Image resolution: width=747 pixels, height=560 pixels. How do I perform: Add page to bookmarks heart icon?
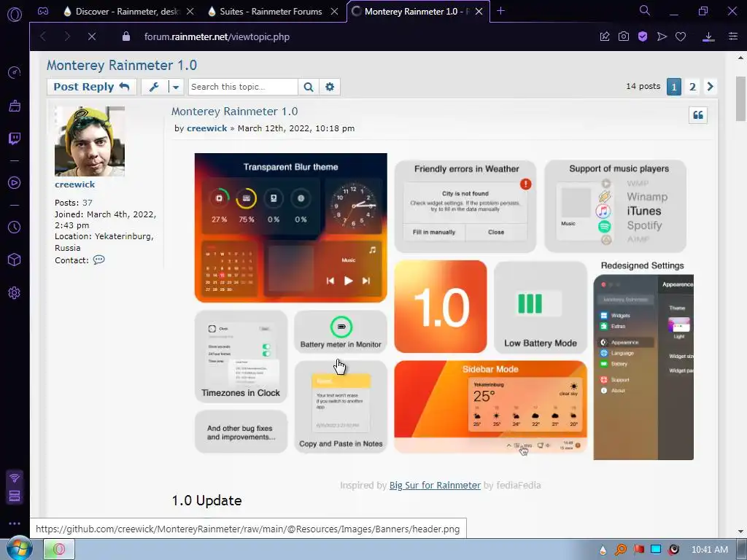point(681,36)
